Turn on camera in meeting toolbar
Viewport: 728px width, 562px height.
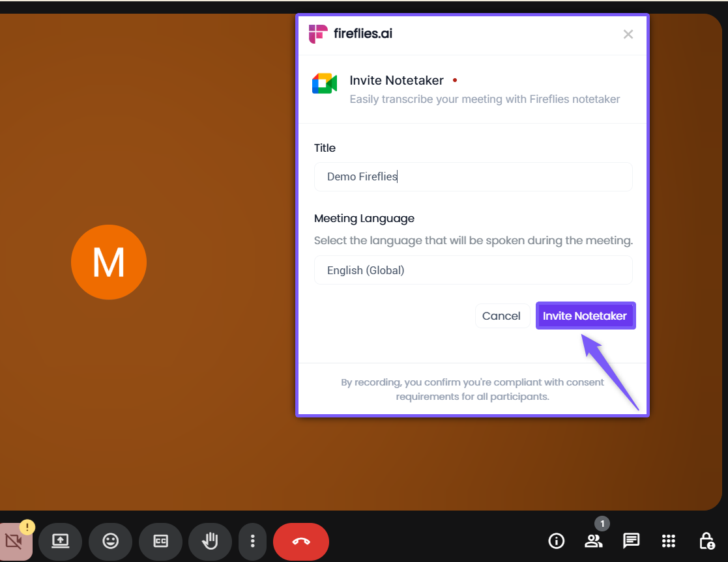[x=16, y=541]
